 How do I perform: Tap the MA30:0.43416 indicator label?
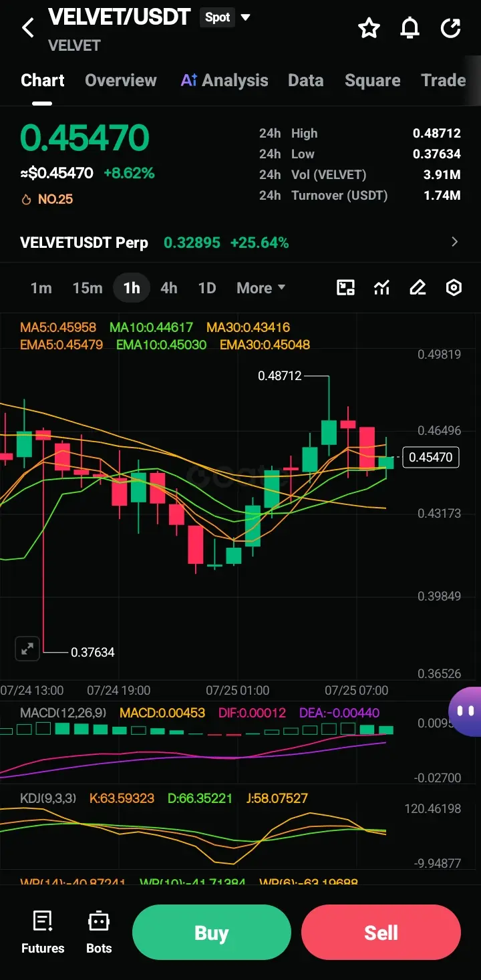248,327
